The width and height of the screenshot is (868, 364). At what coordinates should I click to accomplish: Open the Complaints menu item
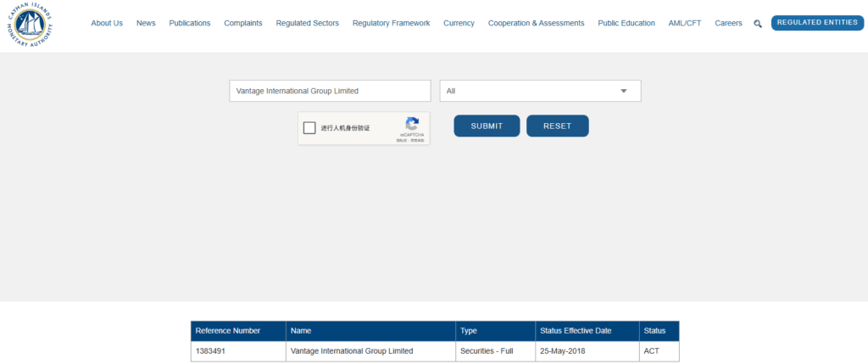pyautogui.click(x=243, y=23)
